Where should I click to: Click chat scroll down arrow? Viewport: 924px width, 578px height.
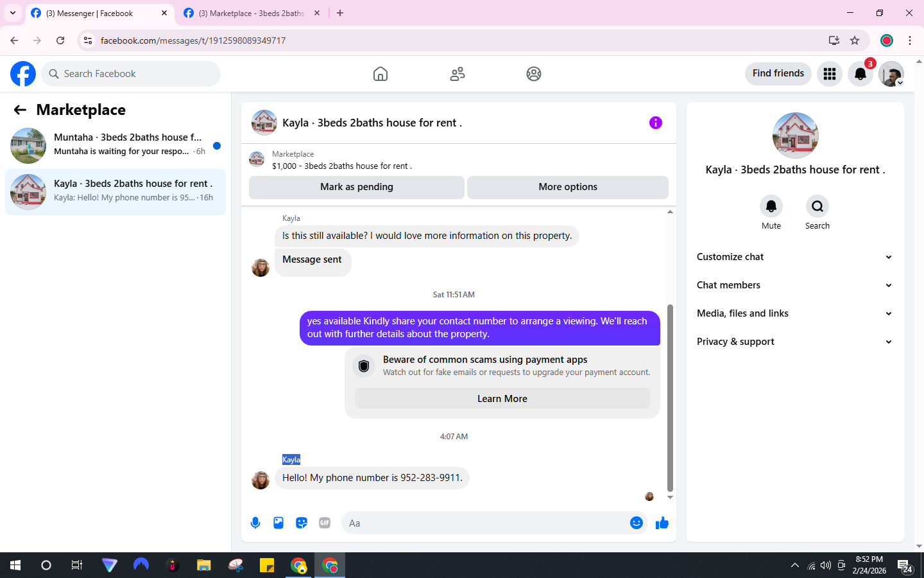[670, 497]
